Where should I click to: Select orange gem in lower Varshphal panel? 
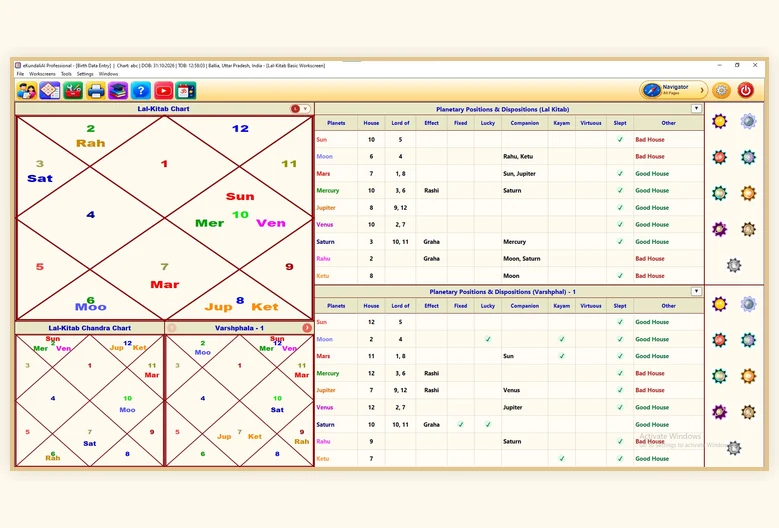pyautogui.click(x=748, y=376)
